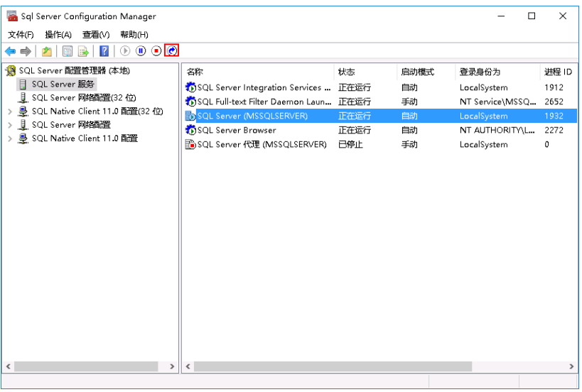Select SQL Native Client 11.0 配置(32 位) item
Screen dimensions: 582x392
point(97,111)
